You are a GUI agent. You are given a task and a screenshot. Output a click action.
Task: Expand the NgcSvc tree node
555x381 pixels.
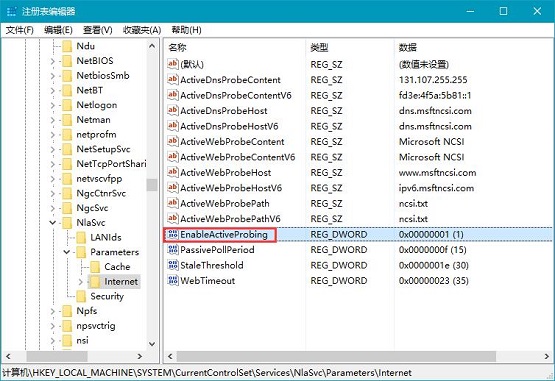(53, 208)
